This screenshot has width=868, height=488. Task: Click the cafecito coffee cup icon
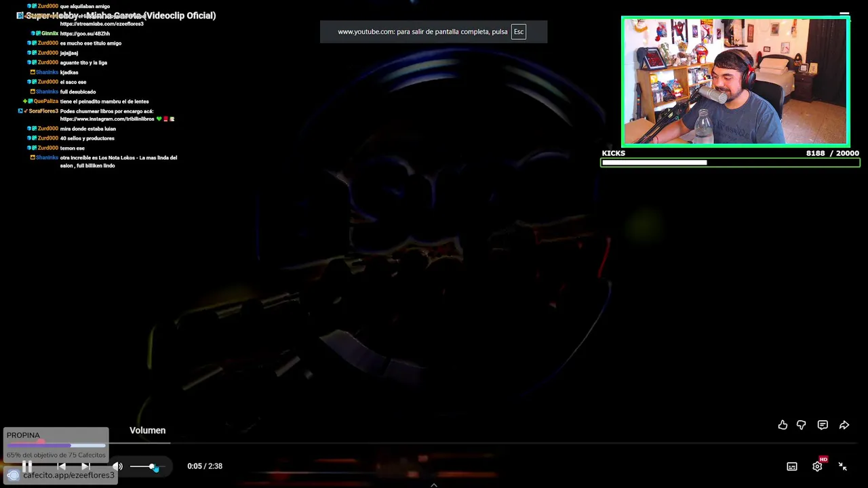13,475
